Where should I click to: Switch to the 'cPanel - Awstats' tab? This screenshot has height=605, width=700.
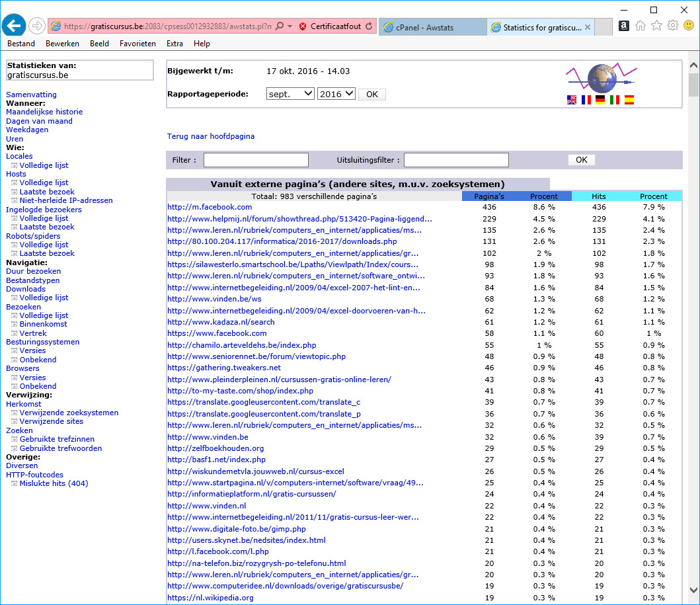[x=432, y=27]
